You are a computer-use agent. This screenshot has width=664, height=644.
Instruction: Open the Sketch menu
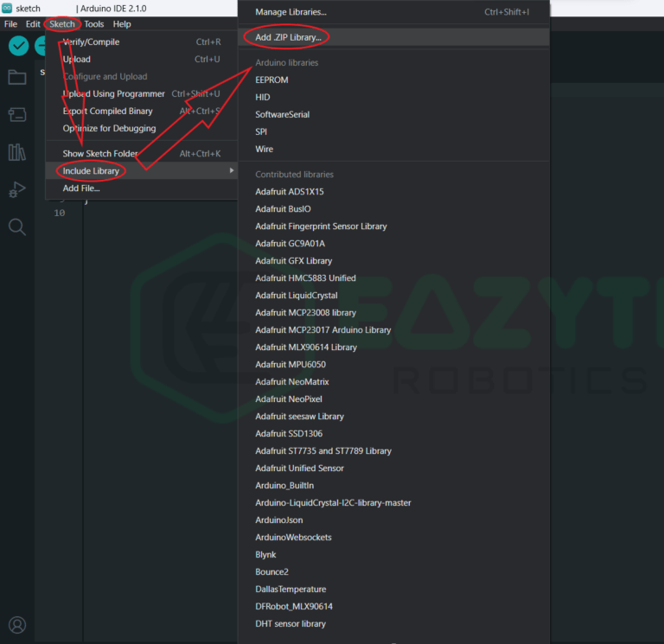tap(62, 24)
